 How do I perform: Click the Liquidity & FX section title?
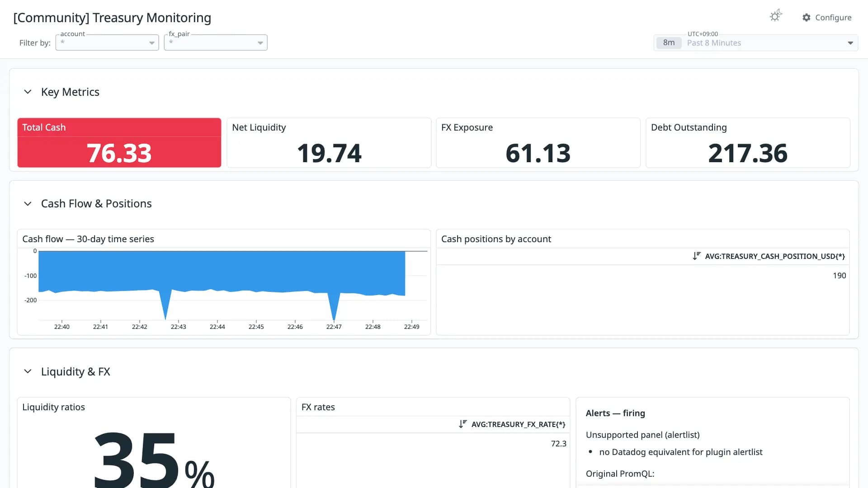pyautogui.click(x=75, y=371)
